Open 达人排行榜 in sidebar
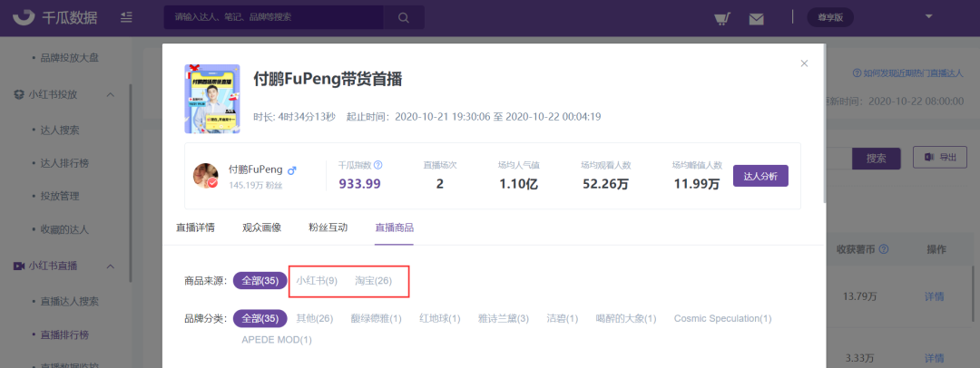 tap(65, 163)
